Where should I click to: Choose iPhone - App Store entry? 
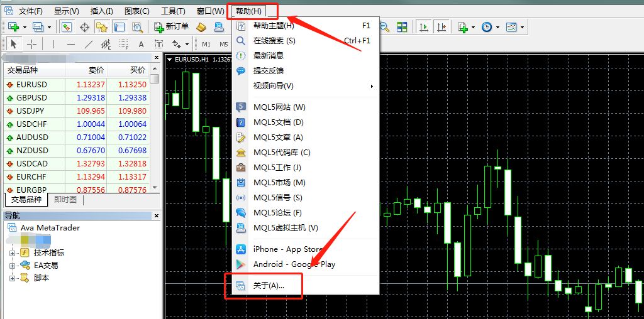(305, 249)
